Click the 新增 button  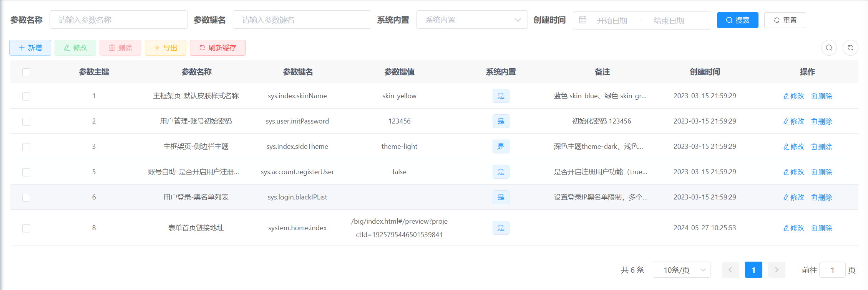click(30, 48)
